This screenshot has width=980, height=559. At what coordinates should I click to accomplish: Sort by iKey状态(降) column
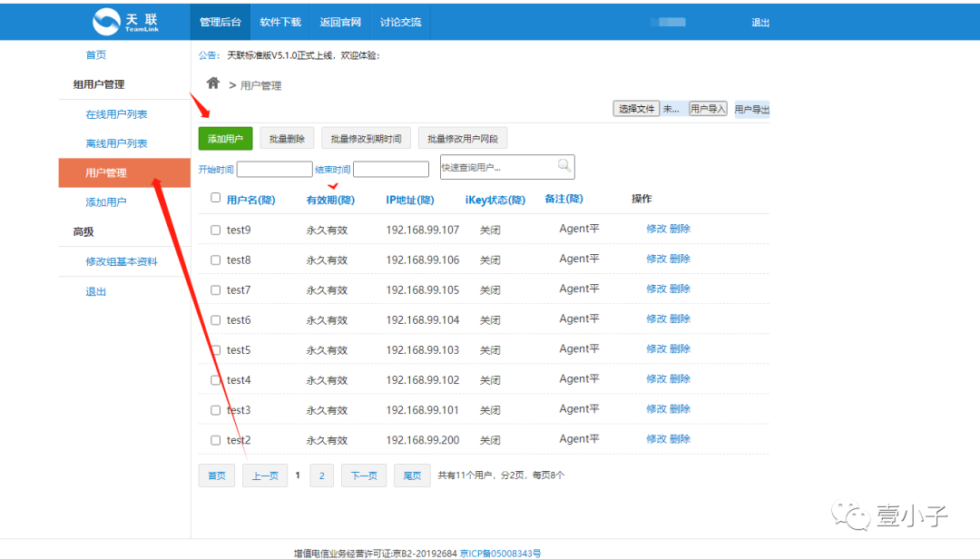(495, 200)
